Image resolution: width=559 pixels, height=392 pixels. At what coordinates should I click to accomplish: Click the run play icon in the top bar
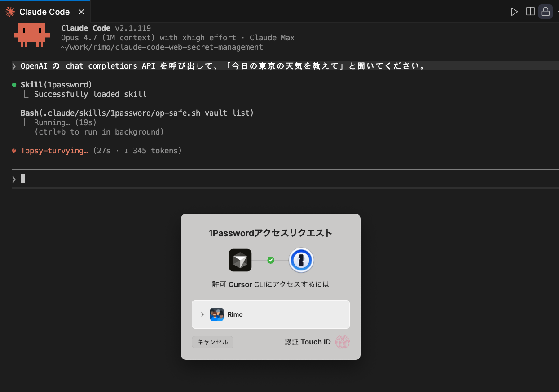click(x=515, y=12)
